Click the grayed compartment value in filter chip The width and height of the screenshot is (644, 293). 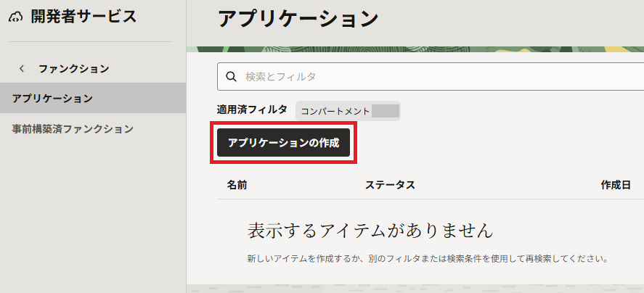click(x=386, y=111)
